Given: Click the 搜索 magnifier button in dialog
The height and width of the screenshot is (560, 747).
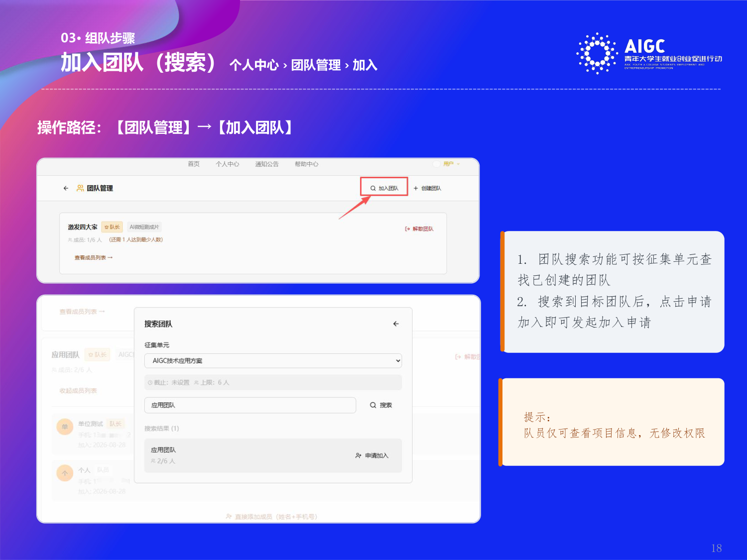Looking at the screenshot, I should (x=381, y=405).
